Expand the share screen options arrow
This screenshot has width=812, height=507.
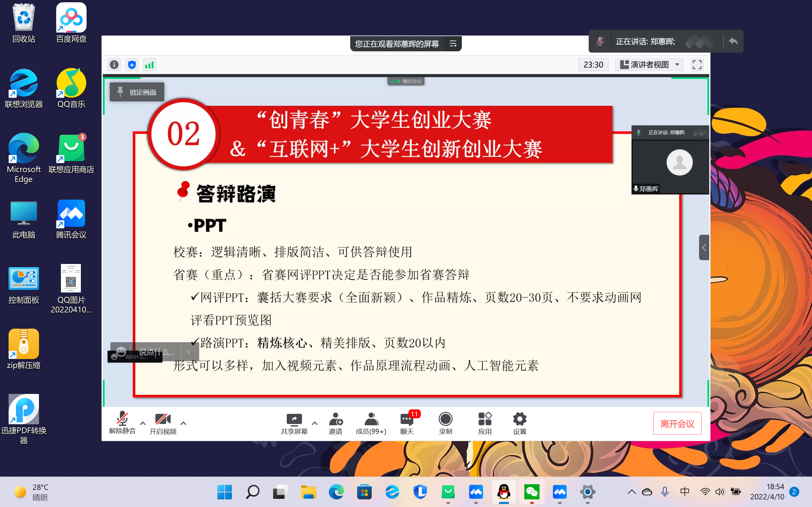tap(314, 423)
